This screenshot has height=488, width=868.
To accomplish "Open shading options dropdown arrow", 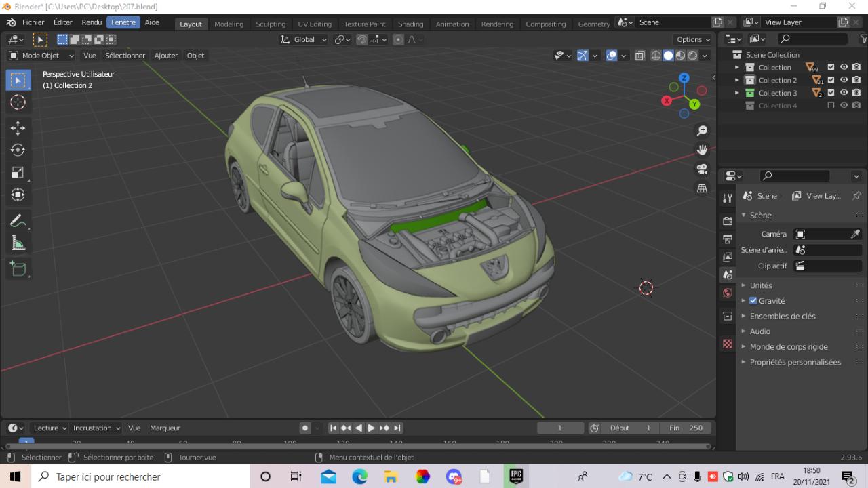I will pyautogui.click(x=705, y=56).
